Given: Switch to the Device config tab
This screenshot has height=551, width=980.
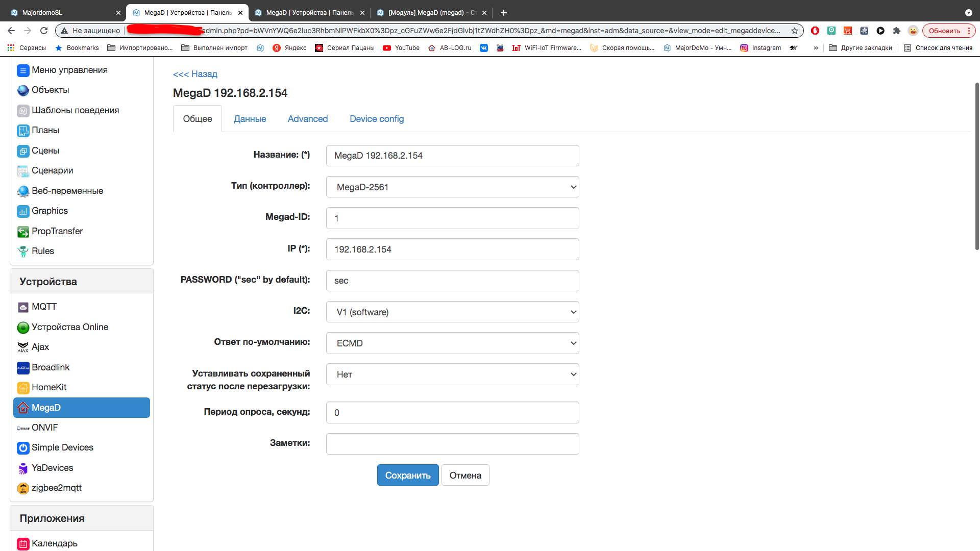Looking at the screenshot, I should coord(377,119).
